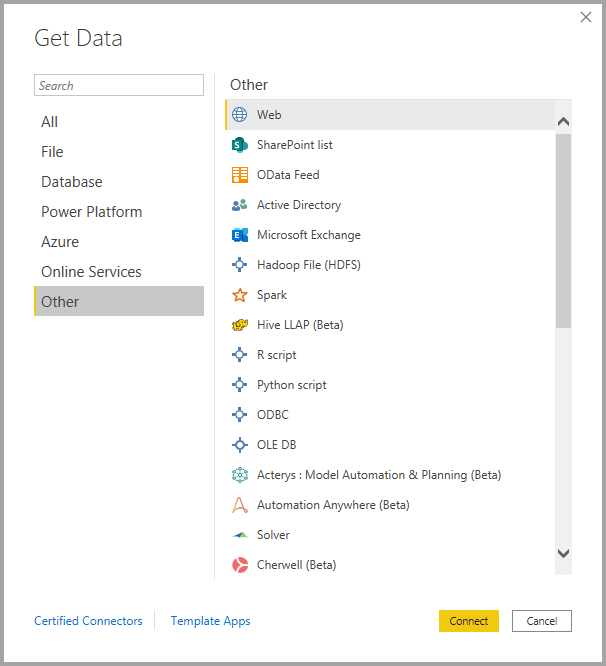Open the Online Services category
Screen dimensions: 606x666
point(91,272)
